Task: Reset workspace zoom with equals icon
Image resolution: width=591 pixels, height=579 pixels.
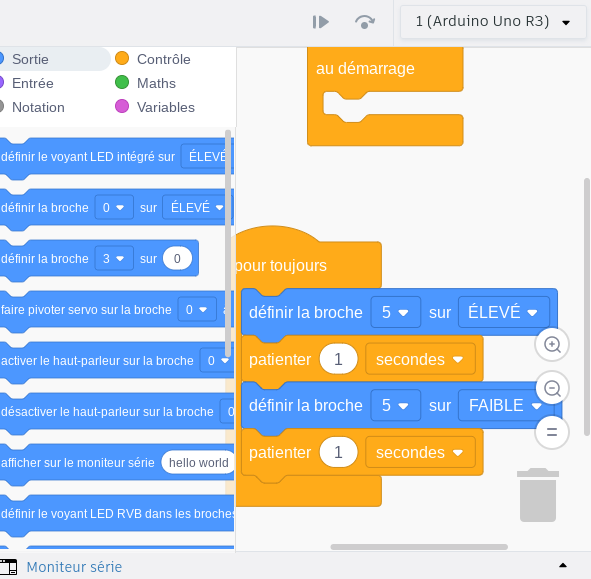Action: tap(552, 432)
